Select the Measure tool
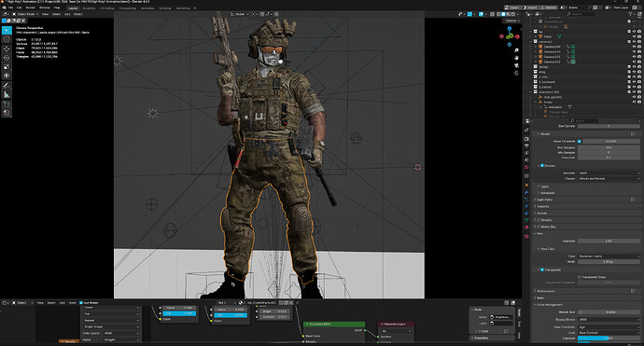 click(7, 94)
